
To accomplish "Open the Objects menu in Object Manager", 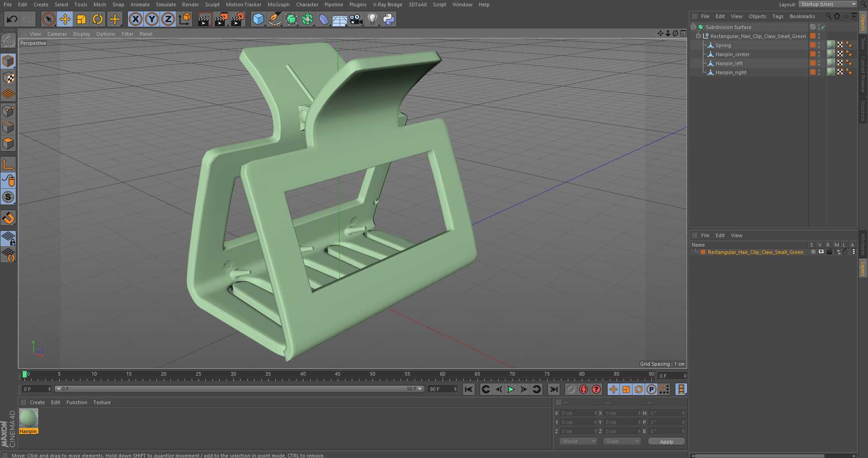I will pos(757,16).
